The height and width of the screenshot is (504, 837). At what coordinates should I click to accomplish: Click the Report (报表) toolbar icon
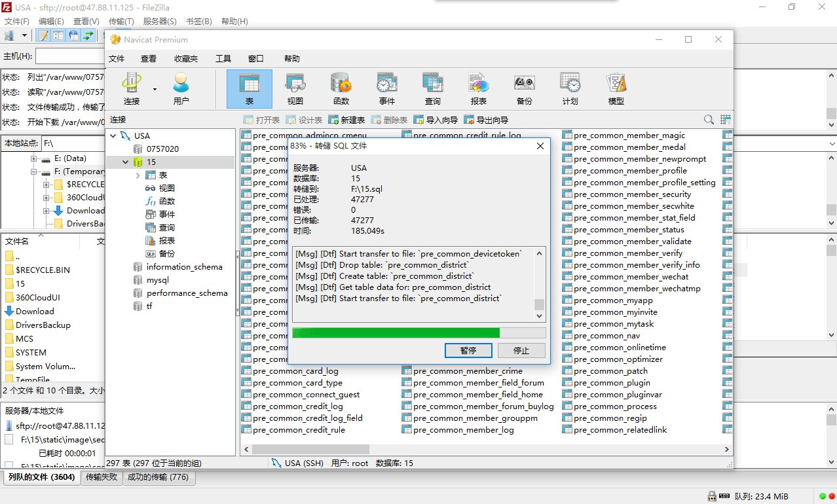point(478,89)
